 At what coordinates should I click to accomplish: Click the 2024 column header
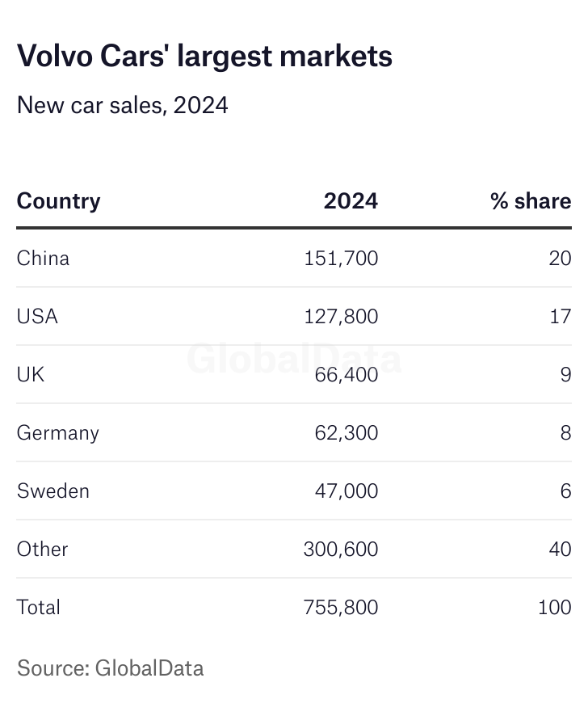click(x=351, y=200)
